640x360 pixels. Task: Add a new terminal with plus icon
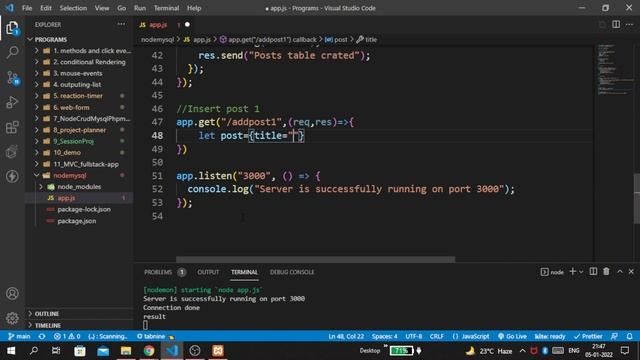572,271
